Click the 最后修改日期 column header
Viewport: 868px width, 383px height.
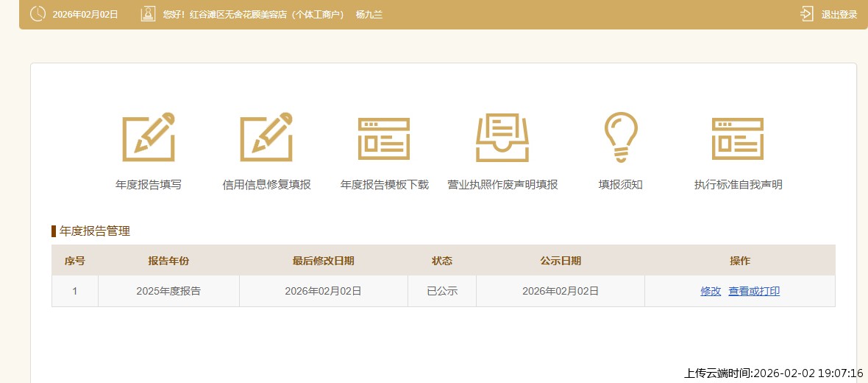(323, 261)
